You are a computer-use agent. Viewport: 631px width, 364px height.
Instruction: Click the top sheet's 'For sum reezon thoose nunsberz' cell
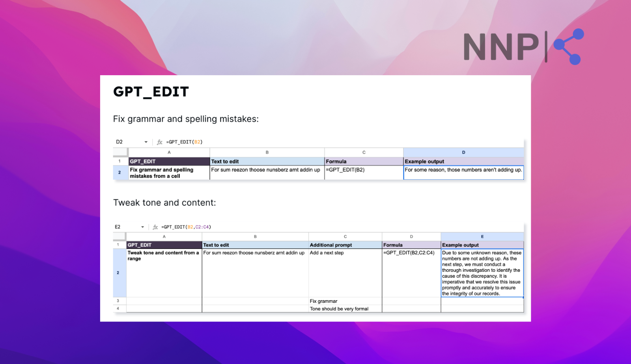tap(267, 173)
